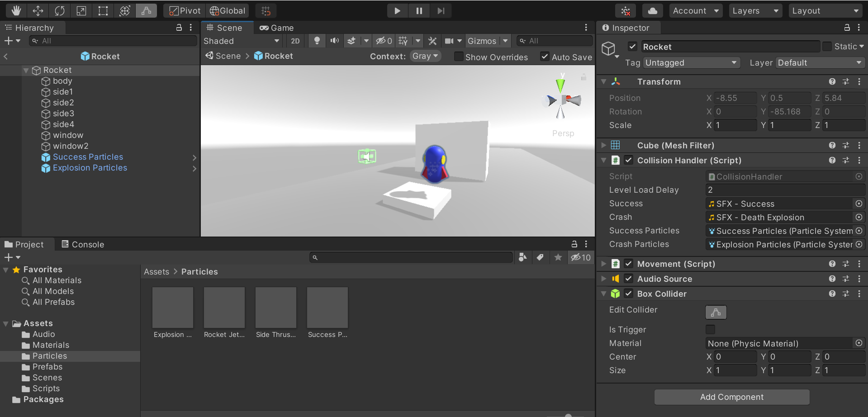The height and width of the screenshot is (417, 868).
Task: Click the Add Component button
Action: tap(731, 397)
